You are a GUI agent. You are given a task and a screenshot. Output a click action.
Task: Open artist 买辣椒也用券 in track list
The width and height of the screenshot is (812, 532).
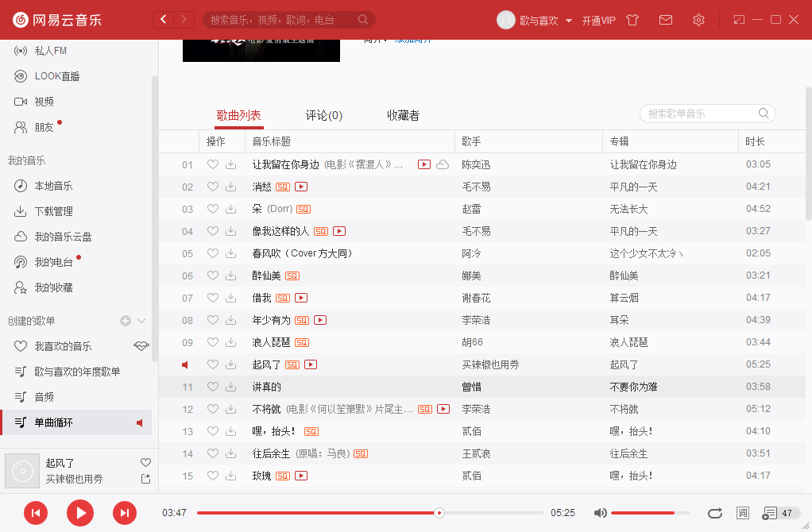(x=490, y=364)
